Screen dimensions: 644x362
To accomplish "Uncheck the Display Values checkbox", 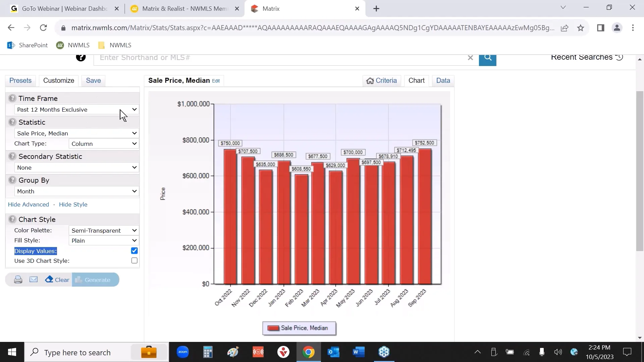I will click(x=134, y=251).
